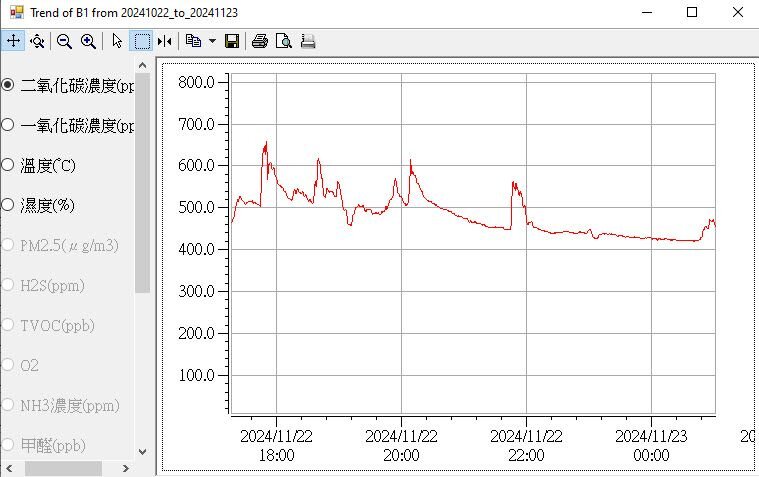
Task: Select 一氧化碳濃度 radio button
Action: [x=8, y=125]
